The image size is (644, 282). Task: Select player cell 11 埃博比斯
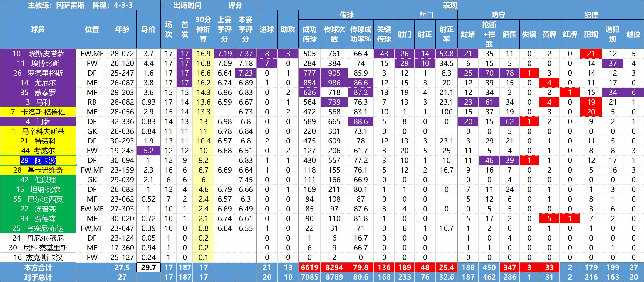point(38,63)
